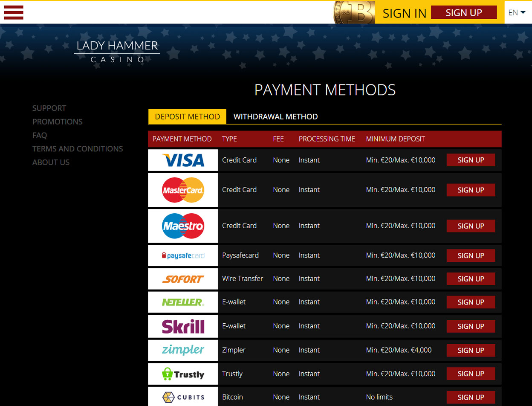Click the Zimpler logo
Viewport: 532px width, 406px height.
tap(183, 350)
